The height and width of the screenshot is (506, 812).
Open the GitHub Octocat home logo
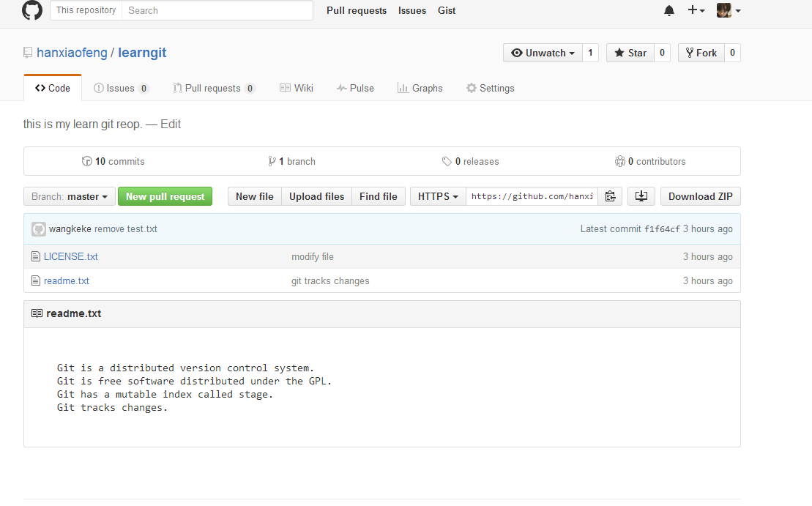[32, 10]
